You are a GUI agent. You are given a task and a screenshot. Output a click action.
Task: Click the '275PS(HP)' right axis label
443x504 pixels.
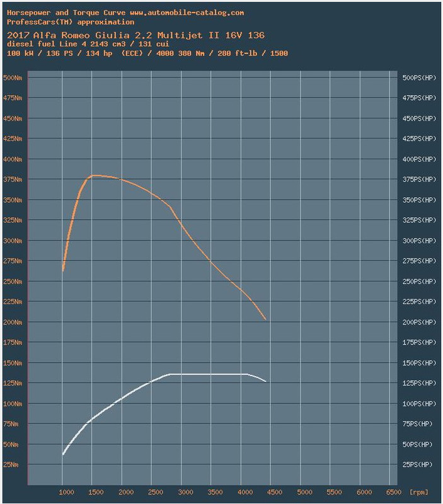tap(419, 261)
